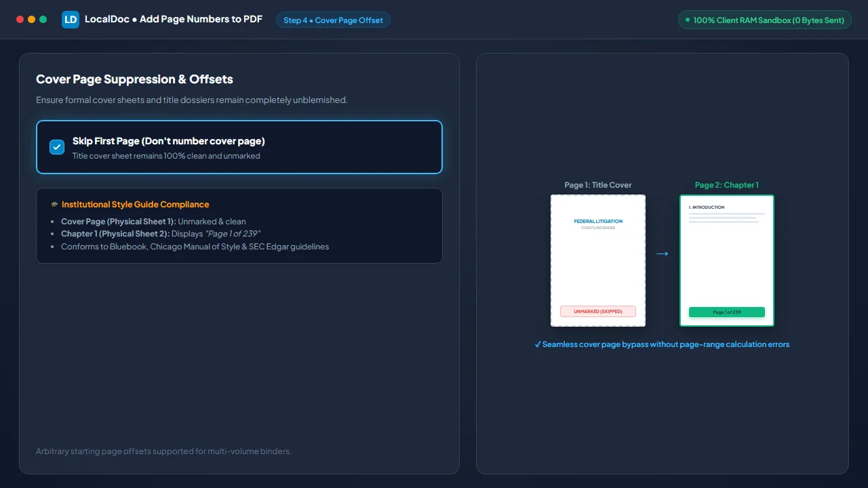This screenshot has width=868, height=488.
Task: Click the graduation cap icon beside Institutional Style Guide
Action: point(54,205)
